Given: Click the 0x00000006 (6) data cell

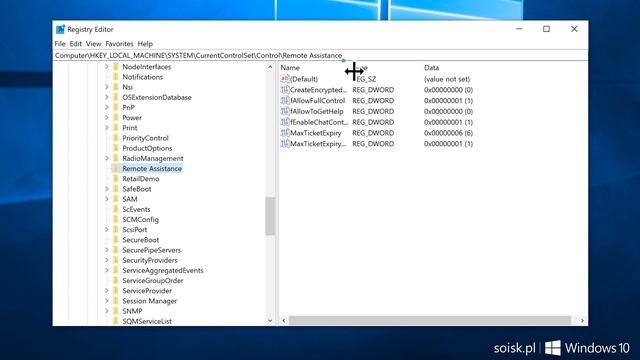Looking at the screenshot, I should (x=448, y=133).
